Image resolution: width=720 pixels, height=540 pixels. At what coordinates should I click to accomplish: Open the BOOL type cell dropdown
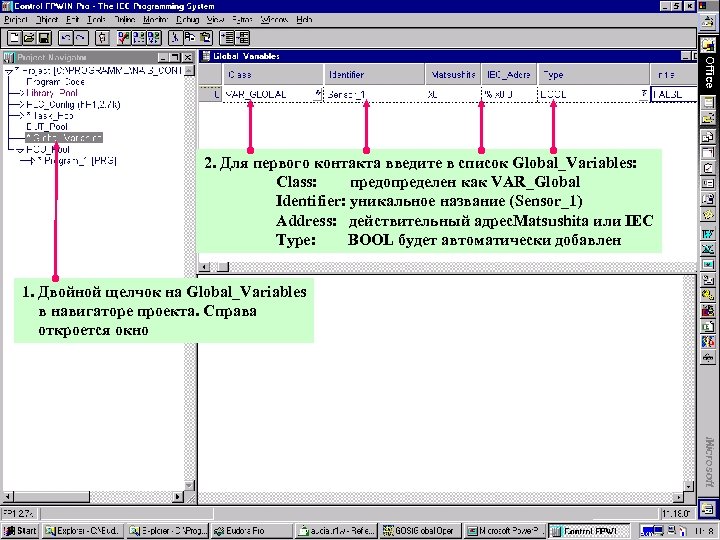click(644, 94)
